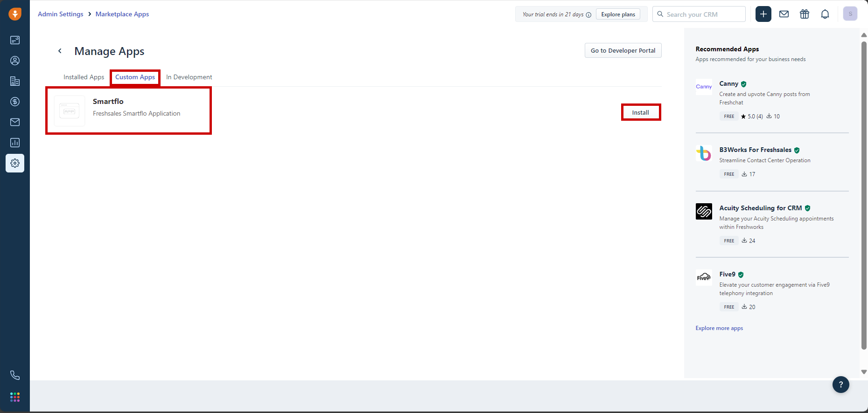Click the B3Works 17 downloads count
Image resolution: width=868 pixels, height=413 pixels.
[749, 174]
